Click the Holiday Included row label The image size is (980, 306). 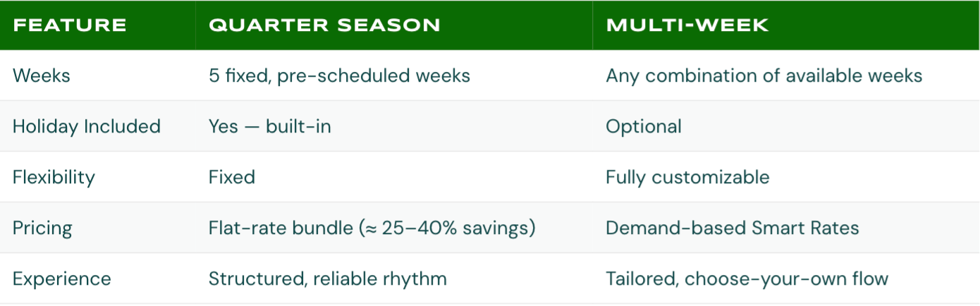pyautogui.click(x=87, y=126)
